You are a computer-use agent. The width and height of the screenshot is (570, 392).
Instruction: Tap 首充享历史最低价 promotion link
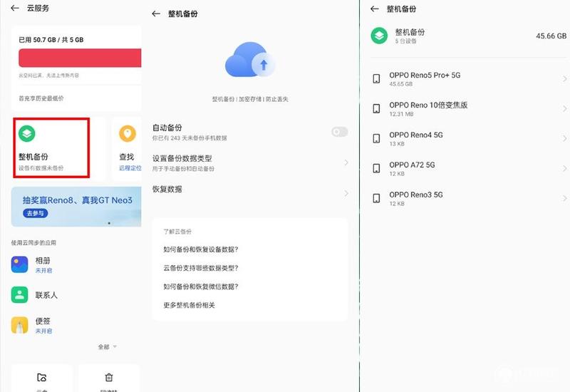click(41, 98)
